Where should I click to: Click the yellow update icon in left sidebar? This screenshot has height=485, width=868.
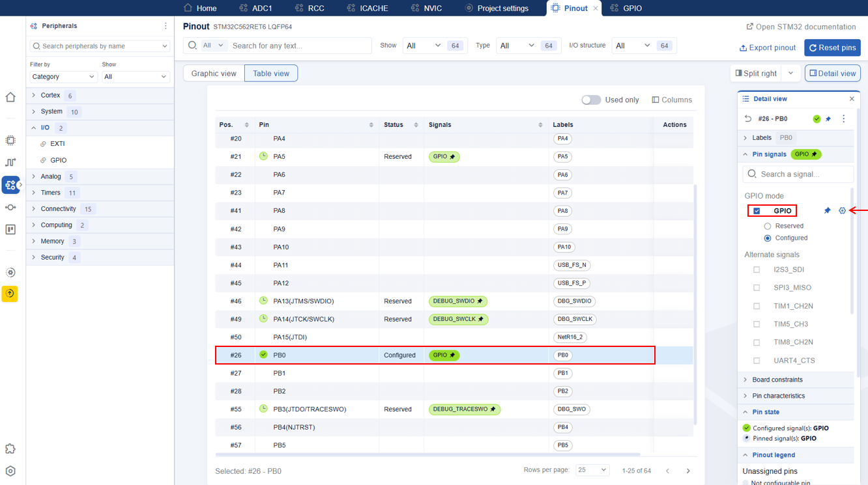pos(10,294)
